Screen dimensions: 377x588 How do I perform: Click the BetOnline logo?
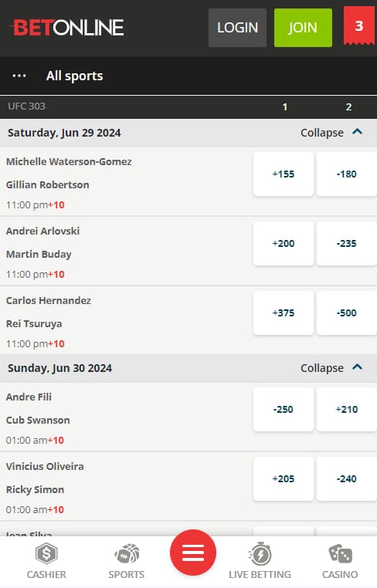66,27
